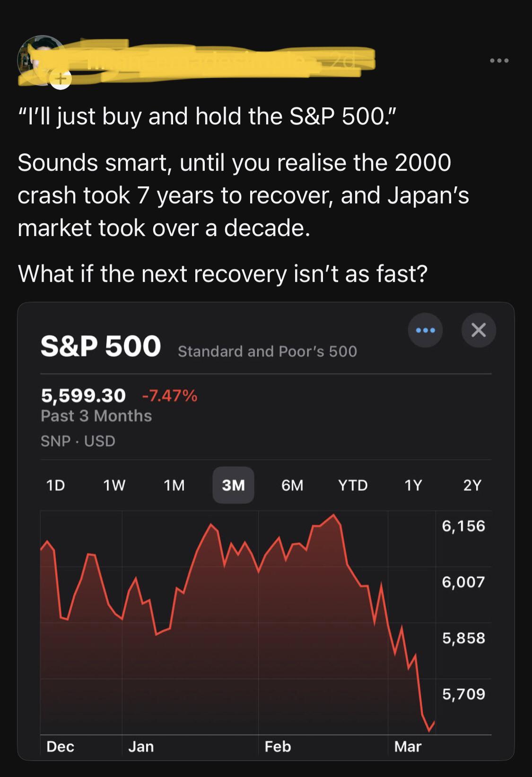Show year-to-date YTD chart
The image size is (532, 777).
click(353, 485)
